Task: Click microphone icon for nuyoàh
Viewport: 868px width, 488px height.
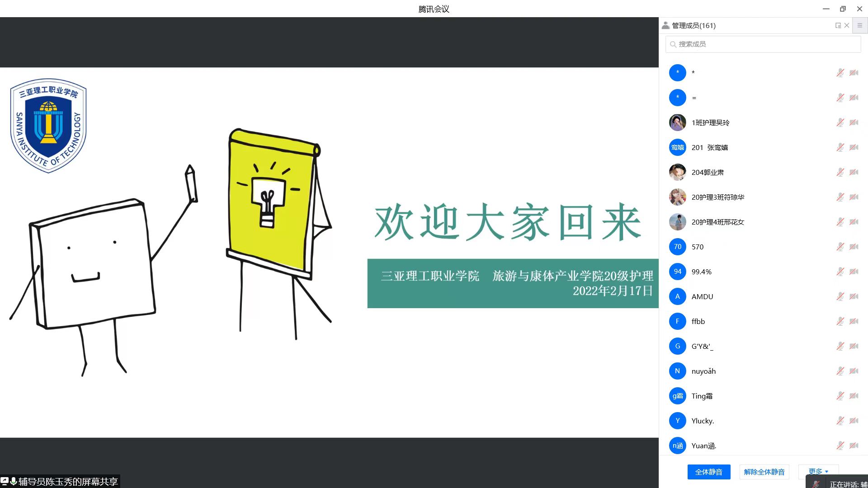Action: click(840, 371)
